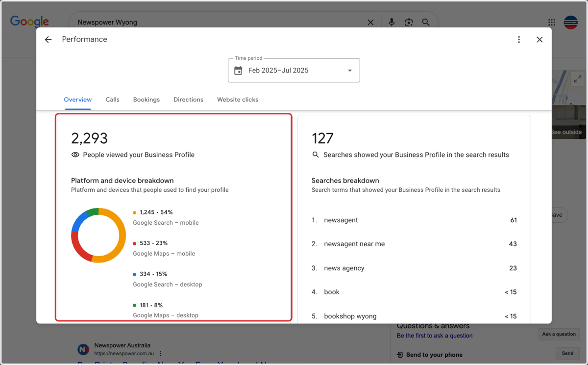Image resolution: width=588 pixels, height=365 pixels.
Task: Click the red dot for Google Maps mobile
Action: point(135,244)
